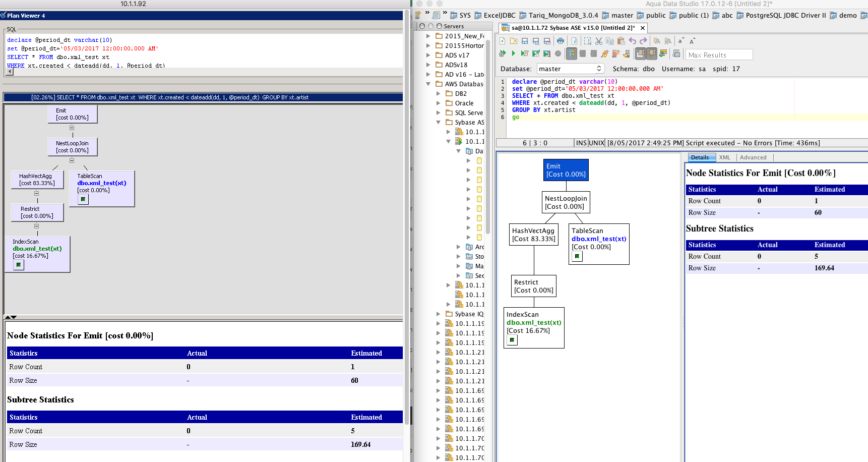868x462 pixels.
Task: Click the increase font size icon
Action: pyautogui.click(x=692, y=41)
